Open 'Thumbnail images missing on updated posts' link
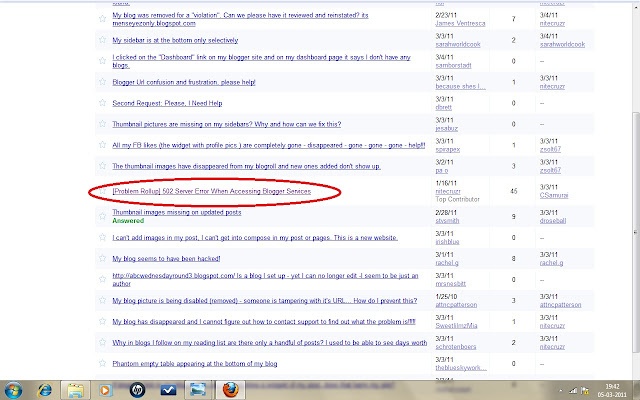This screenshot has height=400, width=640. (177, 212)
